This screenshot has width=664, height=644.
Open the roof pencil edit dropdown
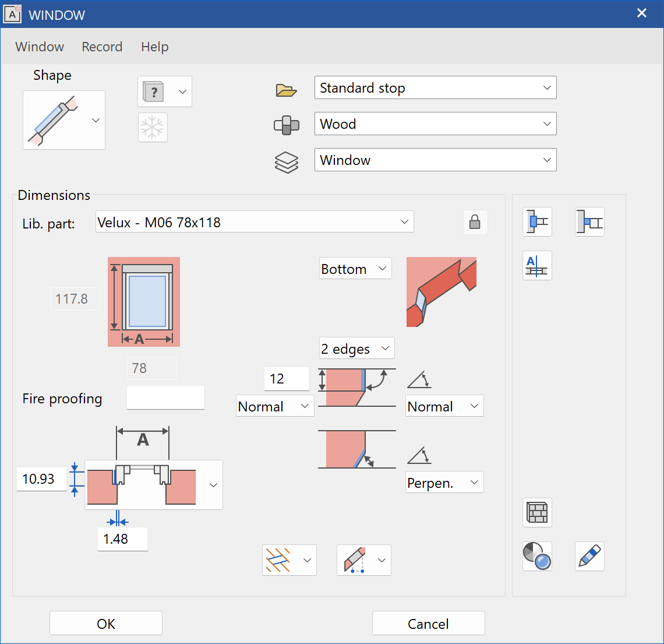click(x=364, y=560)
